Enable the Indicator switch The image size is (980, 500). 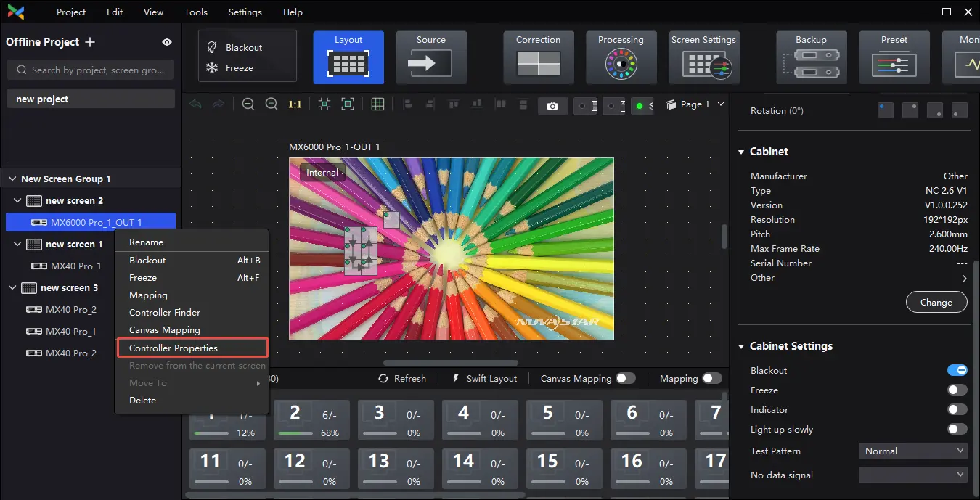coord(957,410)
